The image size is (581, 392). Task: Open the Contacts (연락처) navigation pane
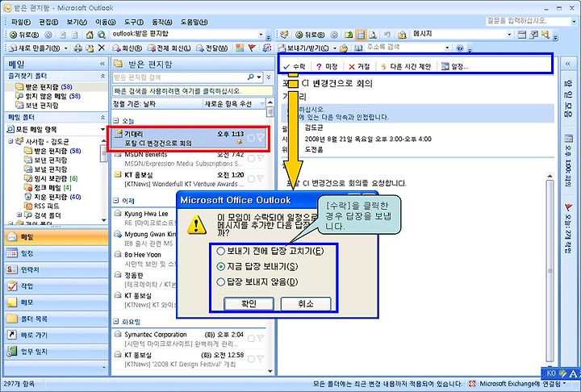[x=56, y=269]
